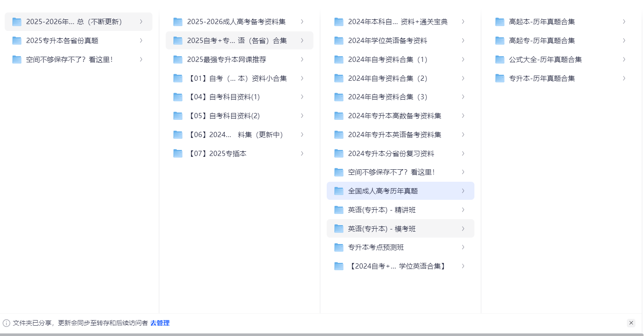Viewport: 644px width, 336px height.
Task: Expand chevron of 2024年本科自 资料+通关宝典
Action: (463, 21)
